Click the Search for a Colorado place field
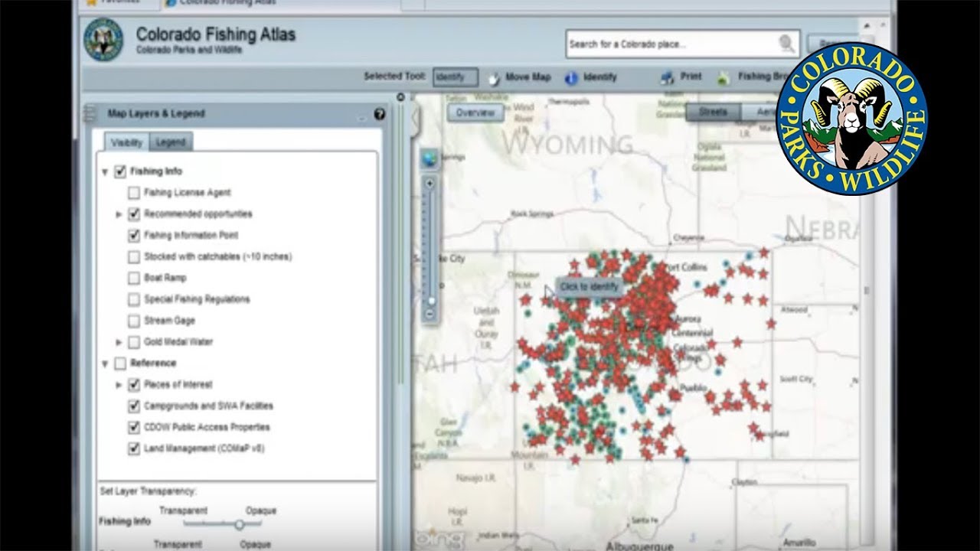 (x=683, y=44)
